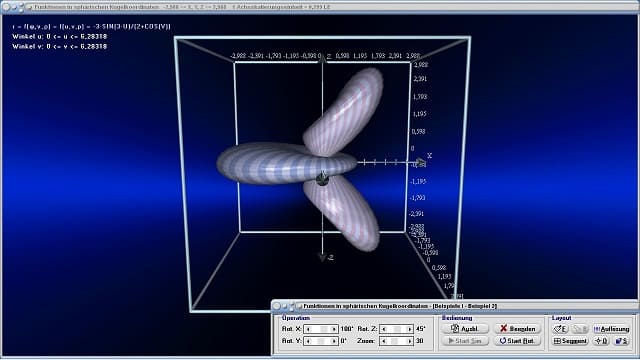Click the Zoom slider thumb

click(395, 341)
